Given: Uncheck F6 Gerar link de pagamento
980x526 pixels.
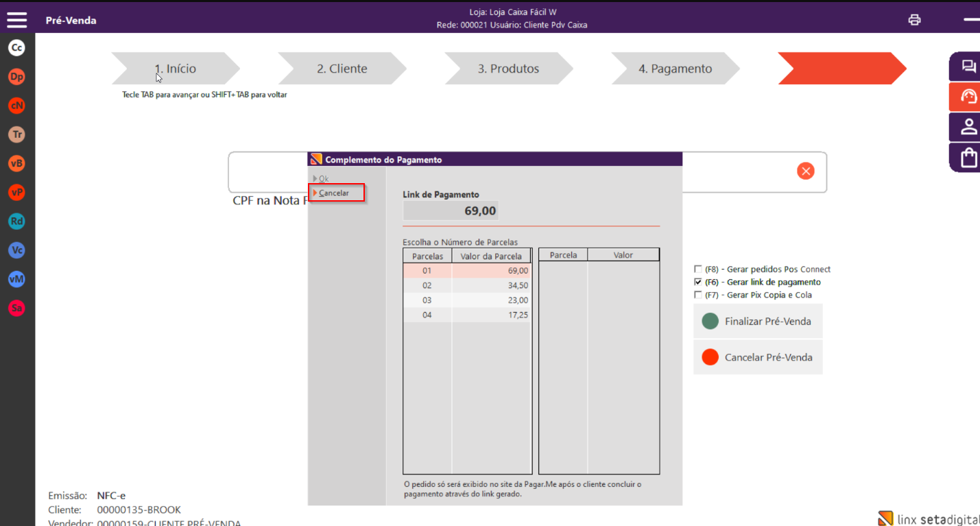Looking at the screenshot, I should pyautogui.click(x=698, y=282).
